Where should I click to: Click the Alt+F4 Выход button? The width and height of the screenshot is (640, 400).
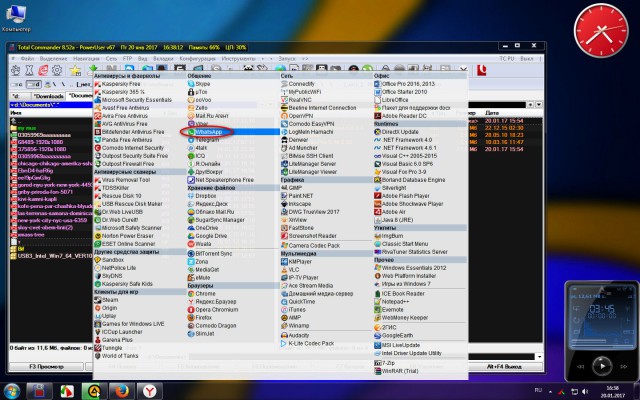click(504, 367)
